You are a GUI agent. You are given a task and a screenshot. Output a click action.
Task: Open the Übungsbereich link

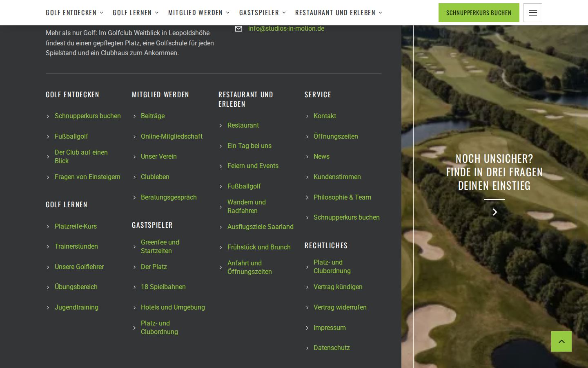coord(76,287)
